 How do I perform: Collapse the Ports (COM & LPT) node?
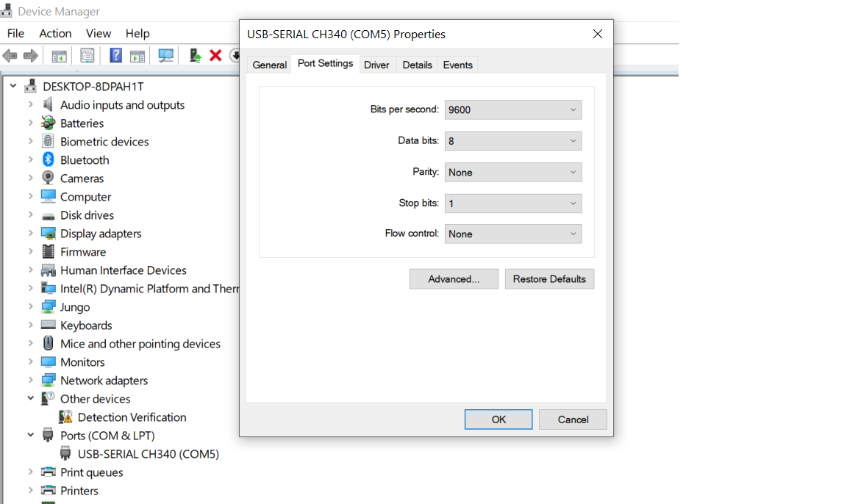[x=31, y=435]
